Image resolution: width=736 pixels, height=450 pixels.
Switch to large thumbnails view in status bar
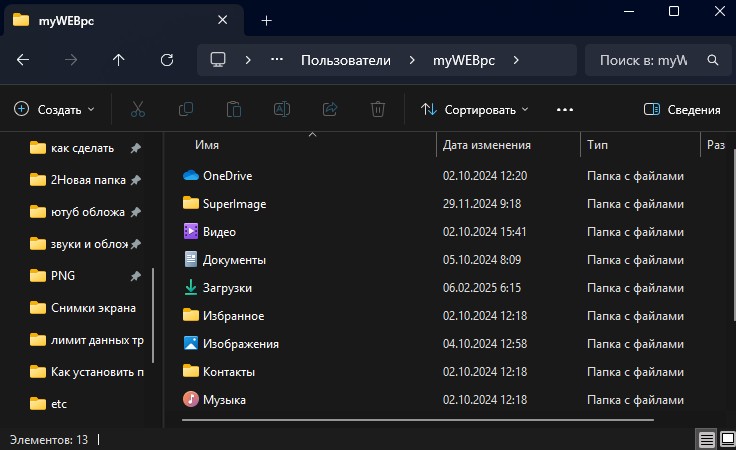point(728,440)
